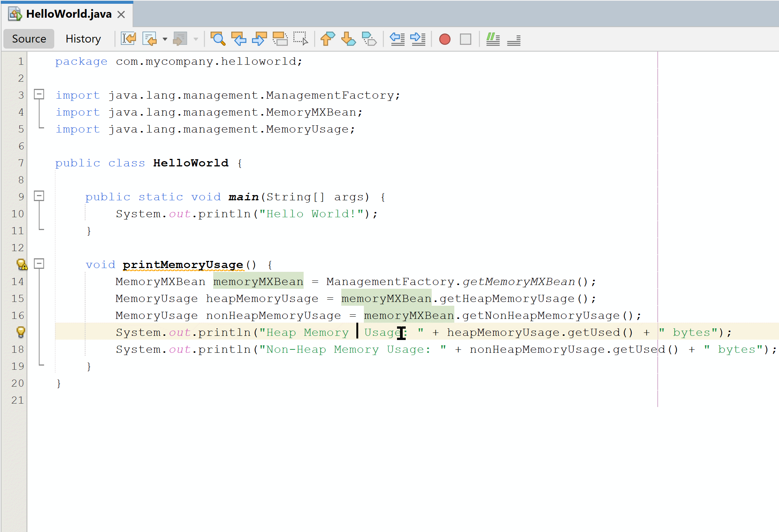Viewport: 779px width, 532px height.
Task: Toggle the Breakpoint red circle icon
Action: coord(445,39)
